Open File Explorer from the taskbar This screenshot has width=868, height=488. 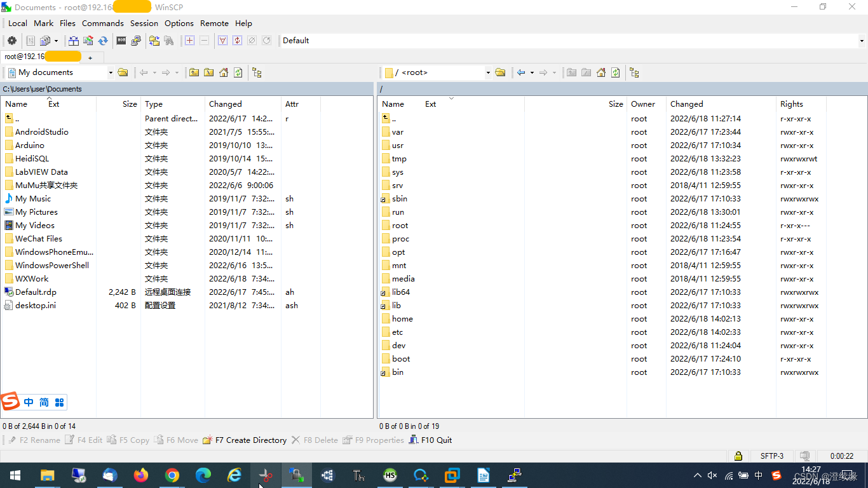click(x=48, y=475)
